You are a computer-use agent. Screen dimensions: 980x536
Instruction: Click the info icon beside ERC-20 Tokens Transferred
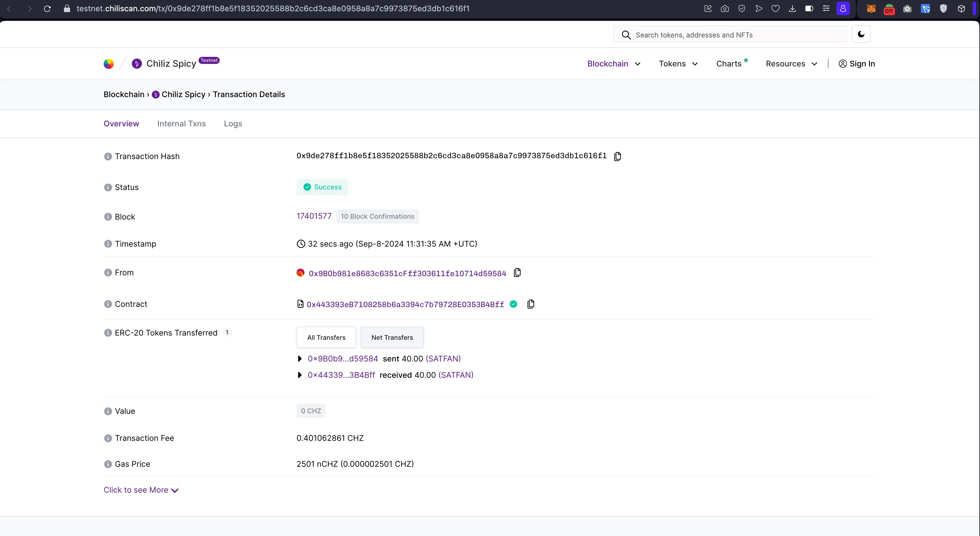(108, 333)
